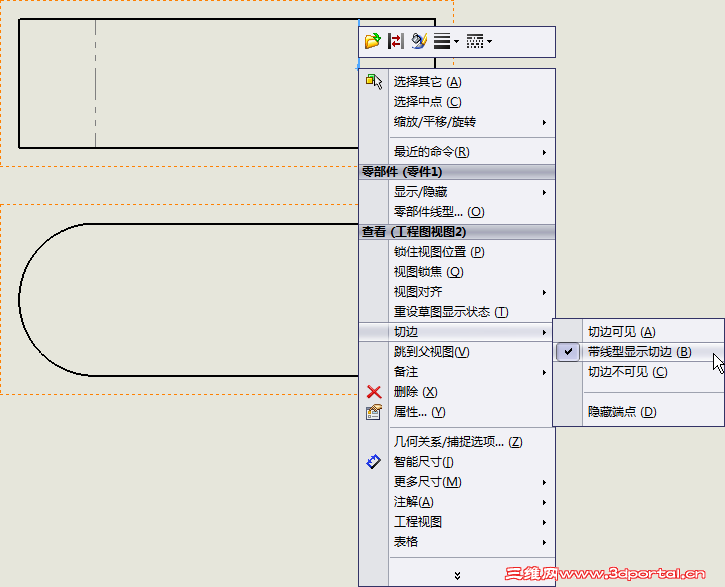Choose 选择中点 (C) menu entry
The width and height of the screenshot is (725, 587).
[457, 102]
